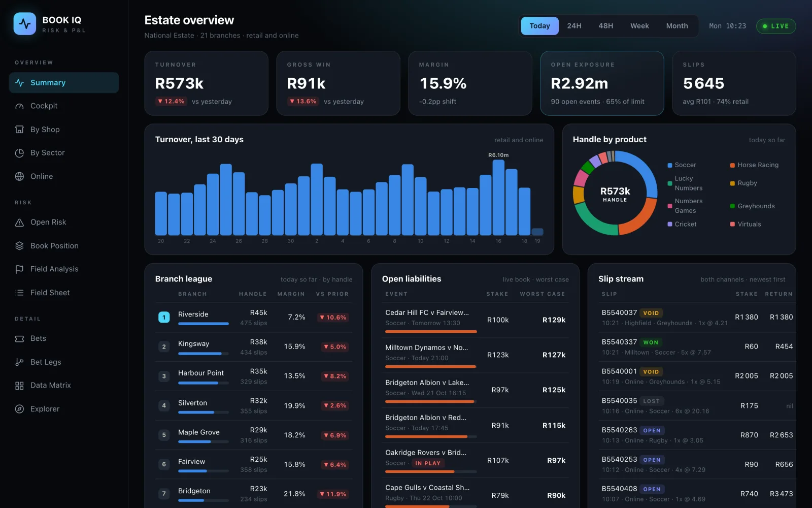This screenshot has width=812, height=508.
Task: Click the LIVE status badge
Action: 776,26
